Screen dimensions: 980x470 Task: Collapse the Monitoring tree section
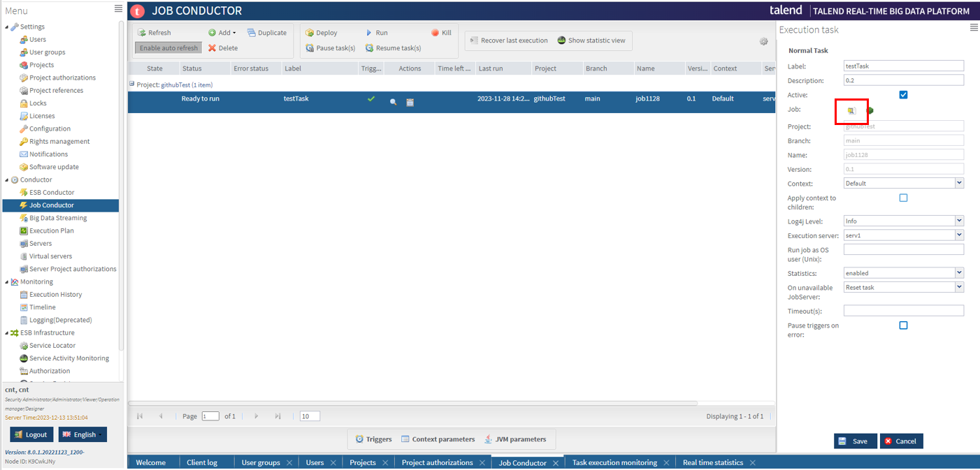tap(7, 282)
